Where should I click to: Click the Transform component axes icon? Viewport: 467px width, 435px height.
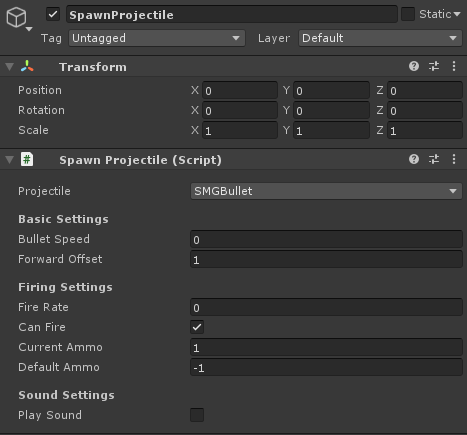coord(27,66)
